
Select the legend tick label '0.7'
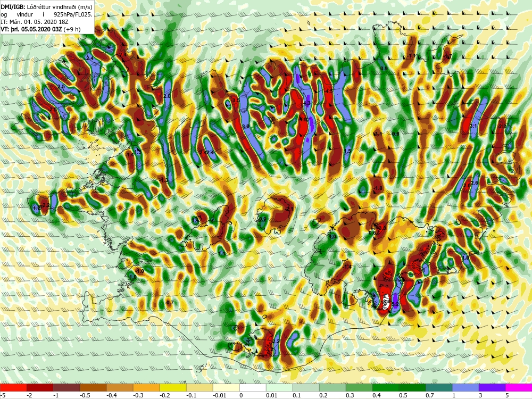(x=429, y=395)
